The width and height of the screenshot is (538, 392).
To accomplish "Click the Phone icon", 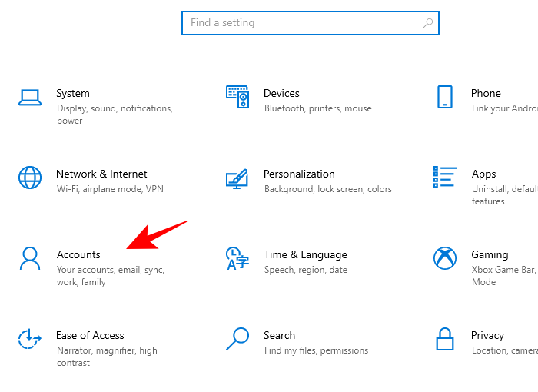I will [445, 97].
